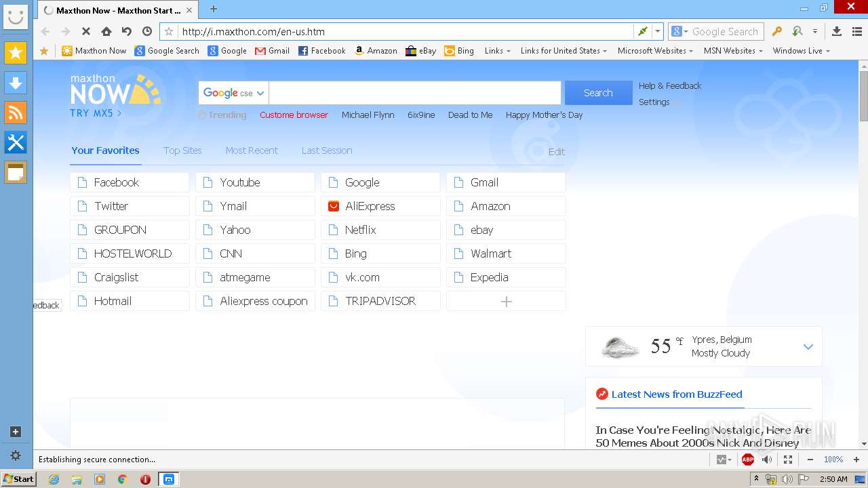The width and height of the screenshot is (868, 488).
Task: Click the blue Search button
Action: (598, 93)
